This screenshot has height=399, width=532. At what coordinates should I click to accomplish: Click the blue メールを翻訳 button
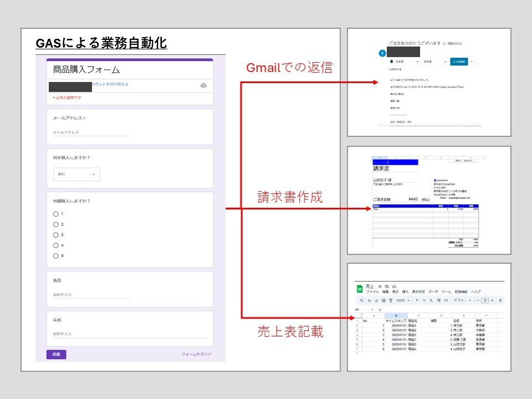pos(459,62)
